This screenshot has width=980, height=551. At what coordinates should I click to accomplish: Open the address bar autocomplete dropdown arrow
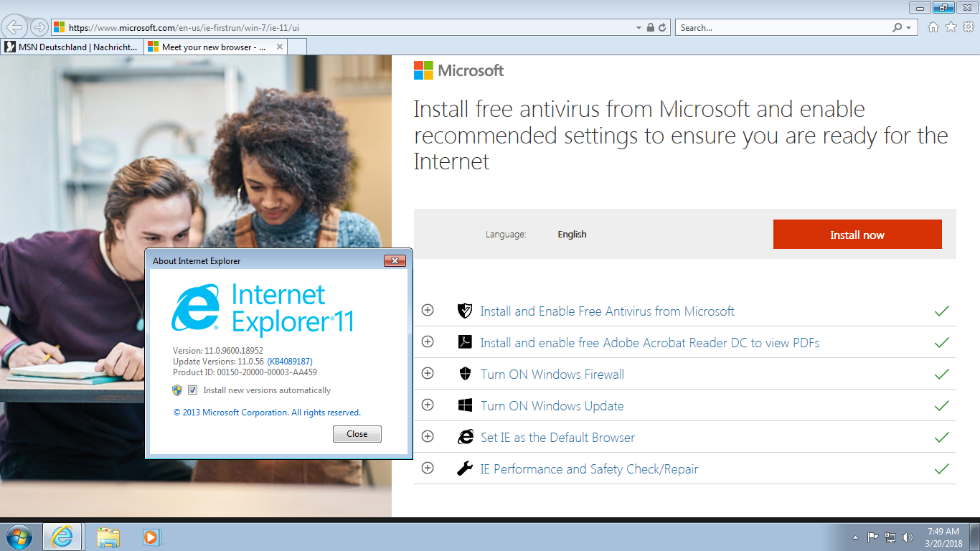click(639, 28)
